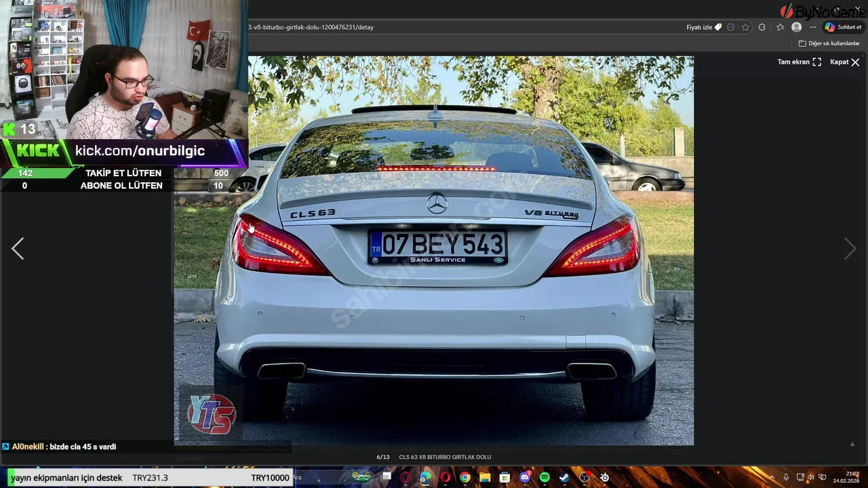Click the address bar URL text

[x=311, y=27]
